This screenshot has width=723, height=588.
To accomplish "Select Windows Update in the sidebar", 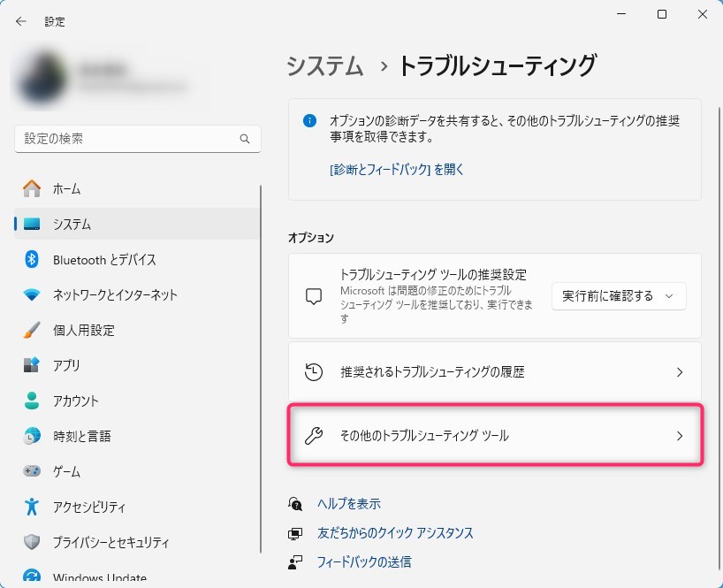I will [99, 577].
